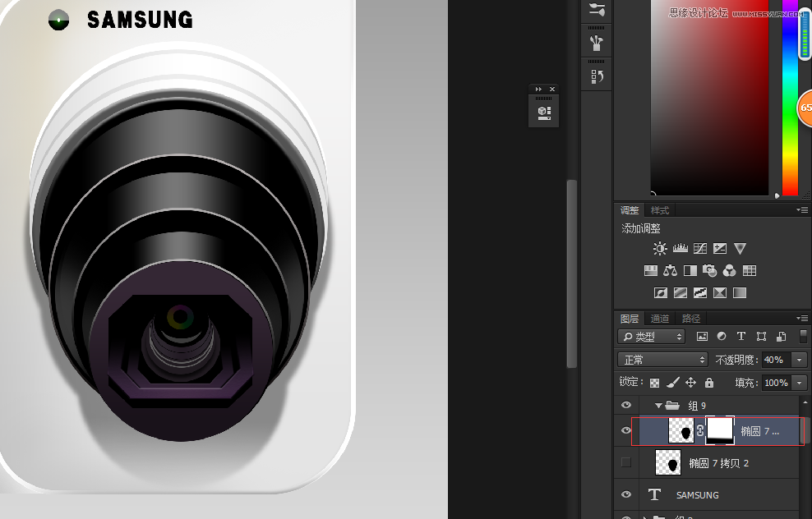Open the 图层 panel flyout menu

click(x=802, y=319)
